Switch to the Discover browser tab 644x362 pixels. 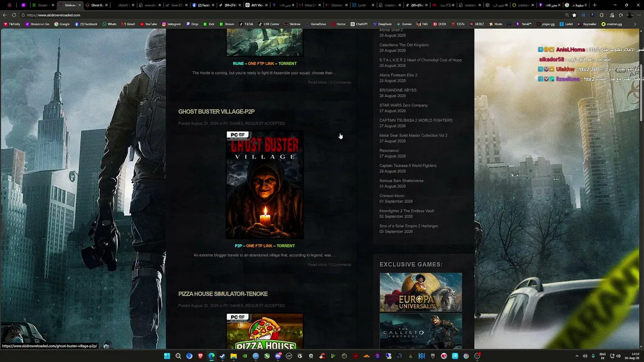coord(336,5)
